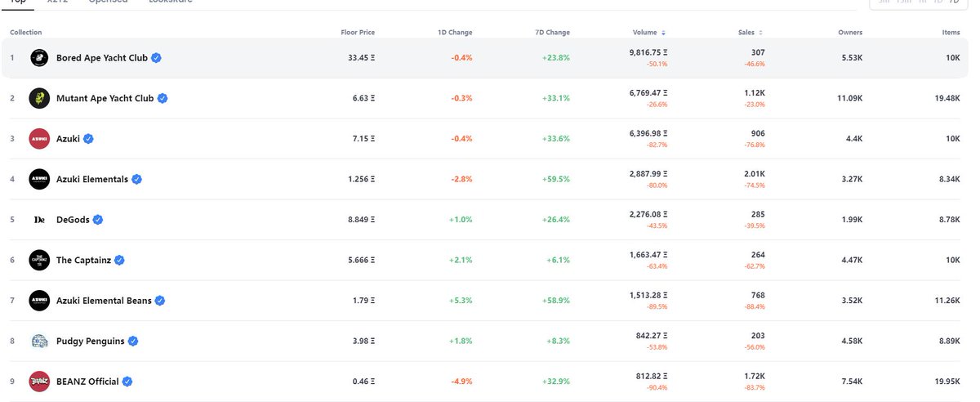This screenshot has width=980, height=402.
Task: Open the DeGods collection
Action: coord(73,220)
